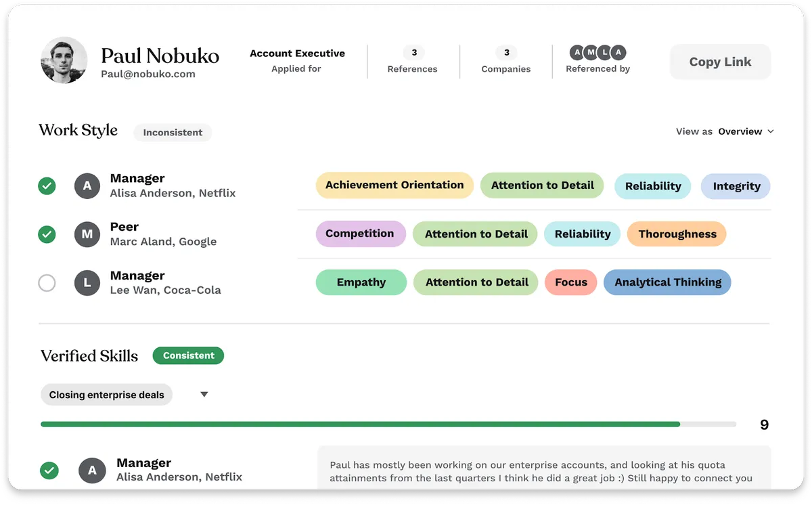Click the Reliability tag in Marc Aland row
The height and width of the screenshot is (505, 812).
click(582, 234)
